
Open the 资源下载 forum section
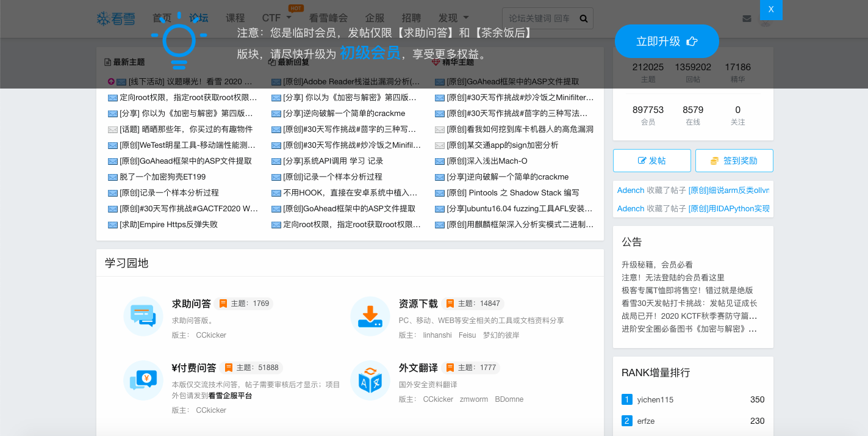[x=418, y=303]
